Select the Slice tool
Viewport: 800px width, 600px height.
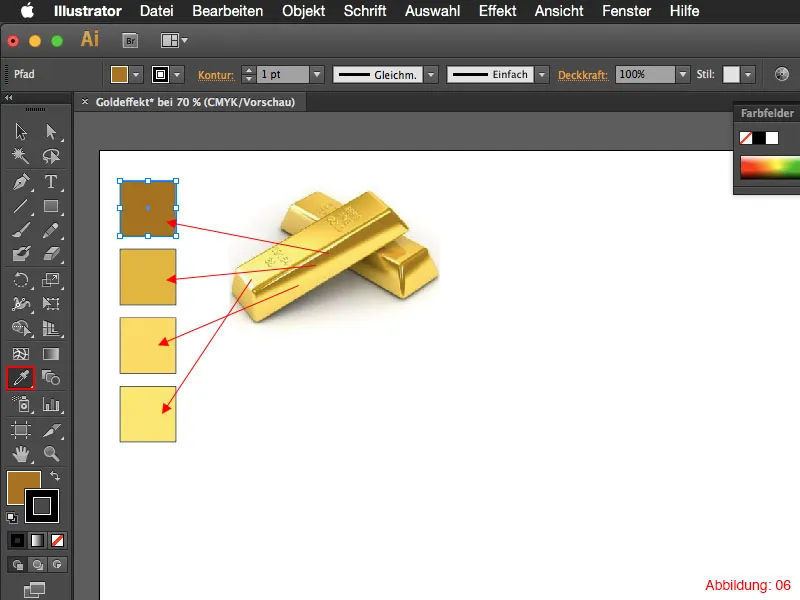point(51,430)
